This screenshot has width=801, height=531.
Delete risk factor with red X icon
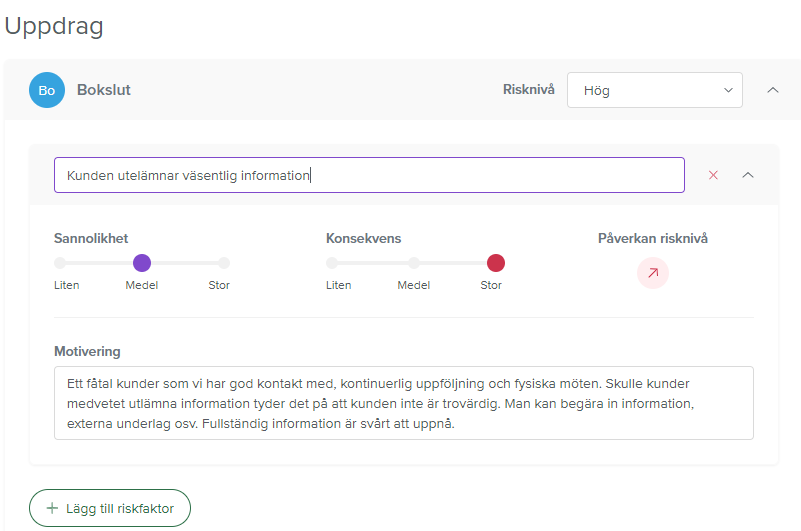[x=713, y=175]
